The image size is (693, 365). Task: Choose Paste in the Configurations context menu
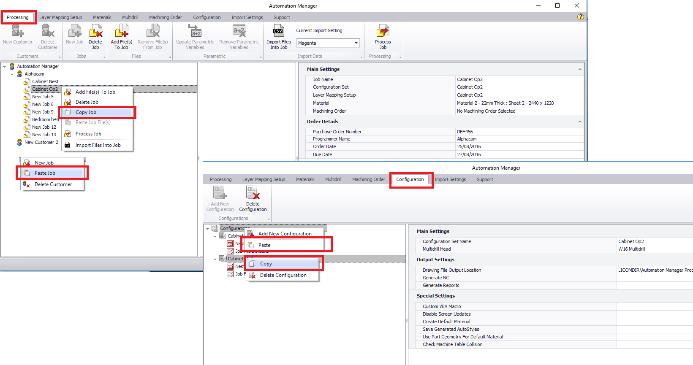[286, 244]
